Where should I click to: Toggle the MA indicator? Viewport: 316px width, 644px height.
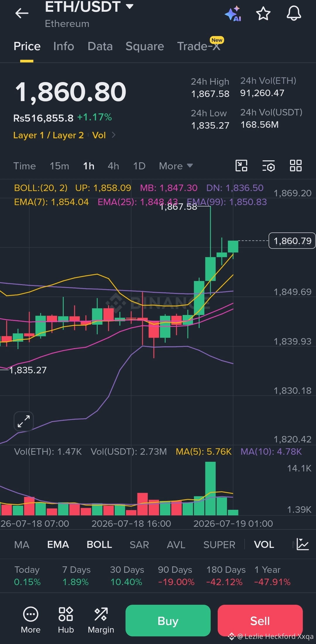coord(22,545)
